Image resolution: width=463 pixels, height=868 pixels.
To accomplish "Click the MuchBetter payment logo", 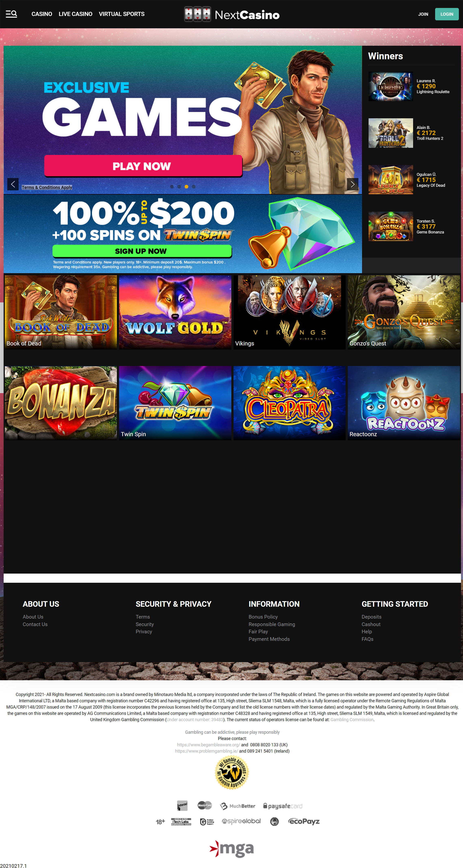I will pyautogui.click(x=238, y=806).
